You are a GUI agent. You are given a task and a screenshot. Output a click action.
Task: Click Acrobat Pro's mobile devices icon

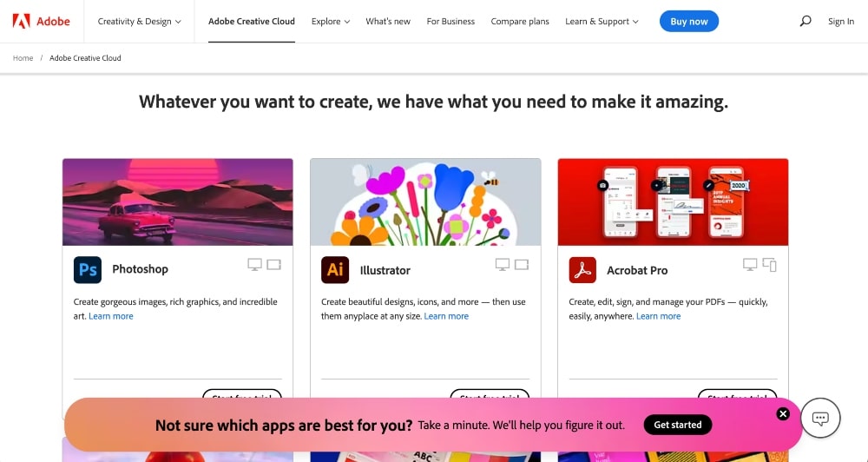769,265
